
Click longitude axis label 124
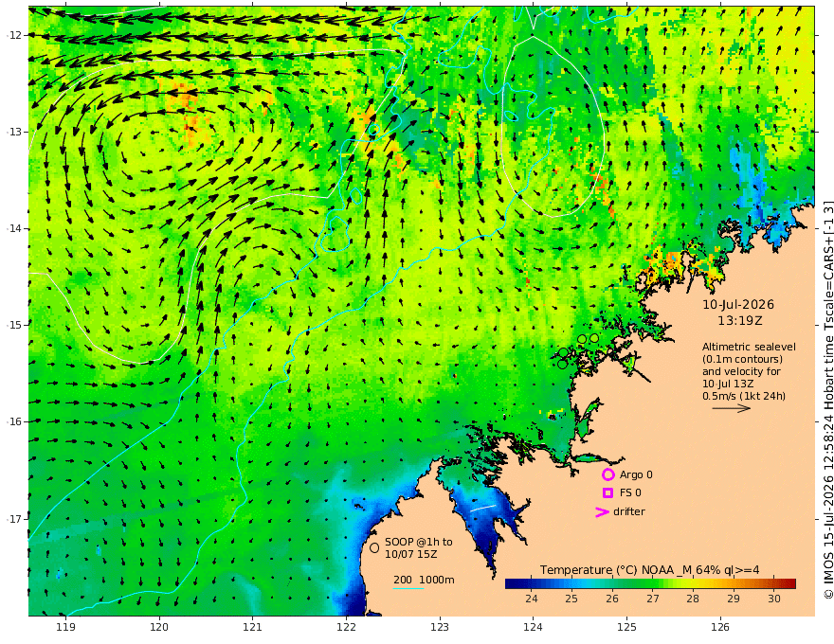(533, 627)
